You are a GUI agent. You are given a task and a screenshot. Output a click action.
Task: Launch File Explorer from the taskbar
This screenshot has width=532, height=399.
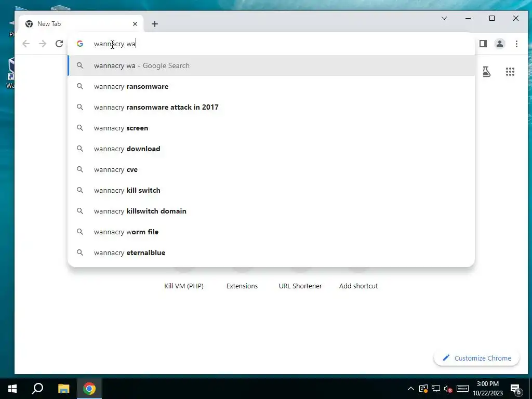point(63,389)
